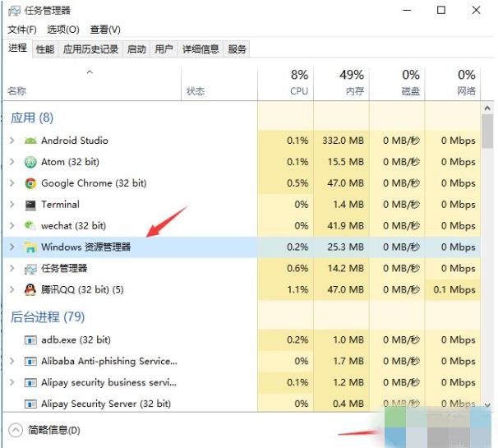The height and width of the screenshot is (448, 498).
Task: Sort by the 名称 column header
Action: pyautogui.click(x=92, y=84)
